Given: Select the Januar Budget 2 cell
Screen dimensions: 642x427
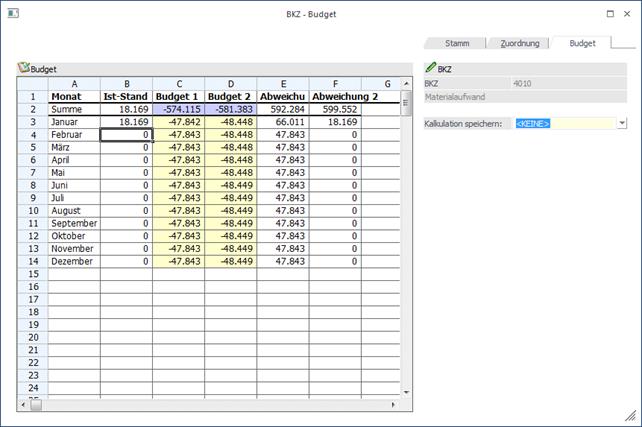Looking at the screenshot, I should [x=231, y=121].
